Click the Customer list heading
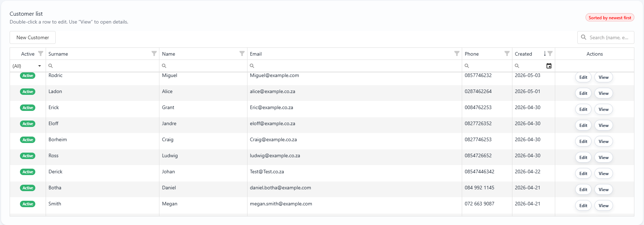The width and height of the screenshot is (644, 225). pos(26,14)
